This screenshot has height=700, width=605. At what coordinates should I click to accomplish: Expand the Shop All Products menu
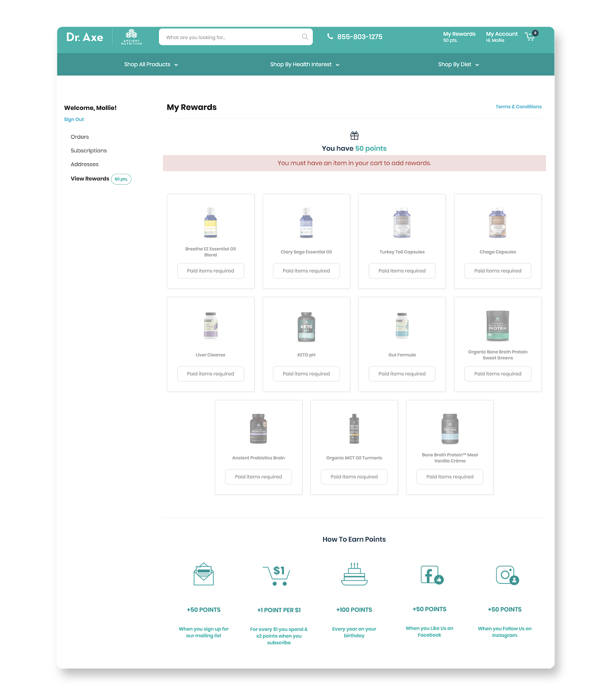(x=151, y=64)
